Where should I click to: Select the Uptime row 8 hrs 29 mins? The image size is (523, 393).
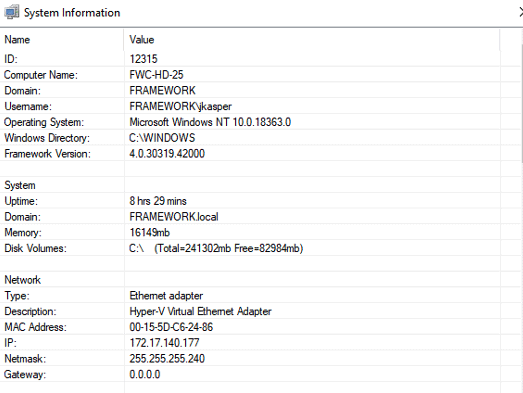(x=250, y=201)
